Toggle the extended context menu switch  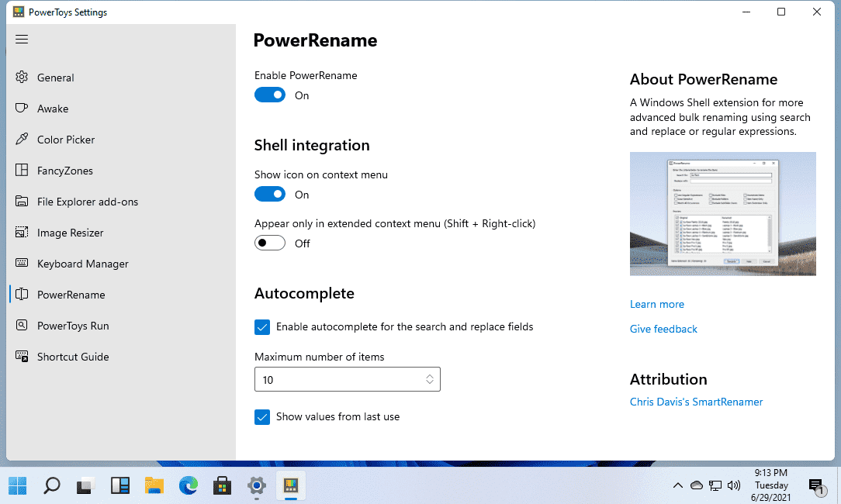[270, 243]
